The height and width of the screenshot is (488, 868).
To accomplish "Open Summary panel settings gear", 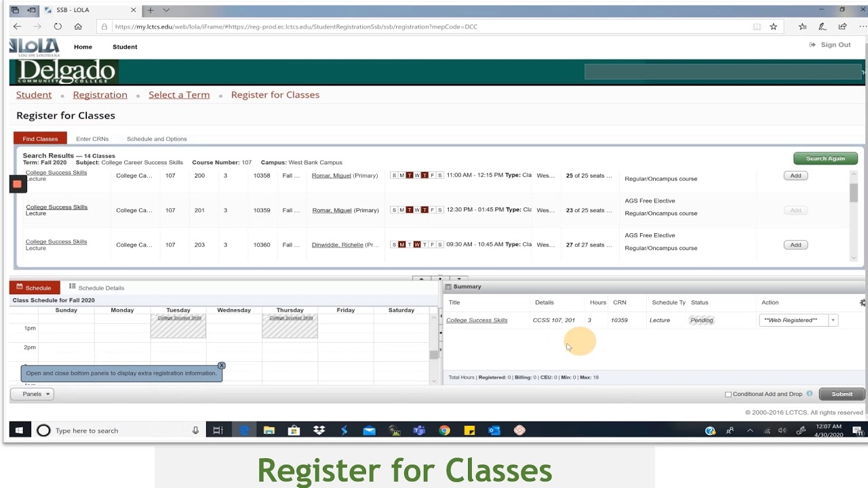I will [862, 302].
